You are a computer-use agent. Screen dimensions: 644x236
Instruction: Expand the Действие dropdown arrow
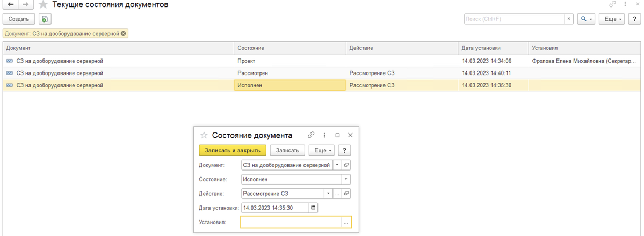click(328, 193)
